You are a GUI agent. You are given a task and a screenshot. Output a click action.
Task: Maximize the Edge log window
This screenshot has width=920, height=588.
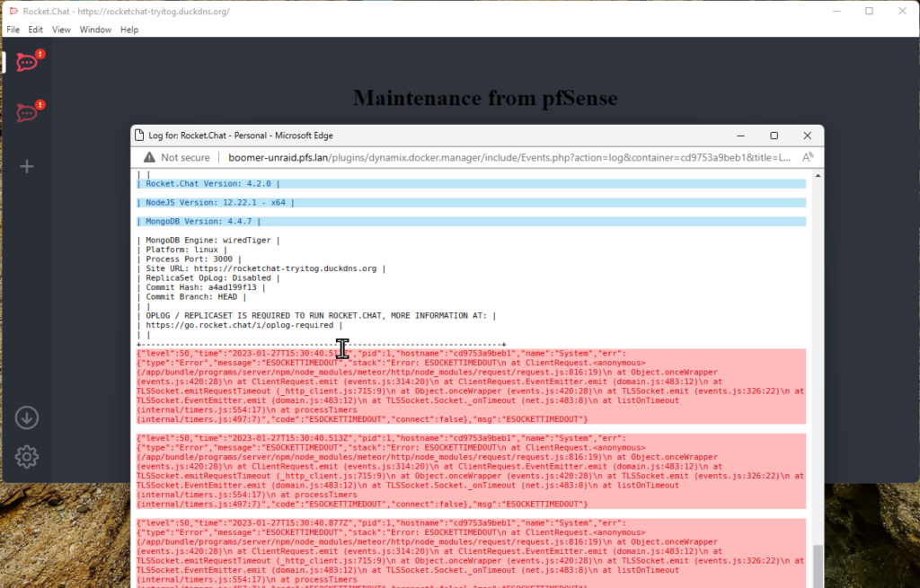pyautogui.click(x=774, y=136)
